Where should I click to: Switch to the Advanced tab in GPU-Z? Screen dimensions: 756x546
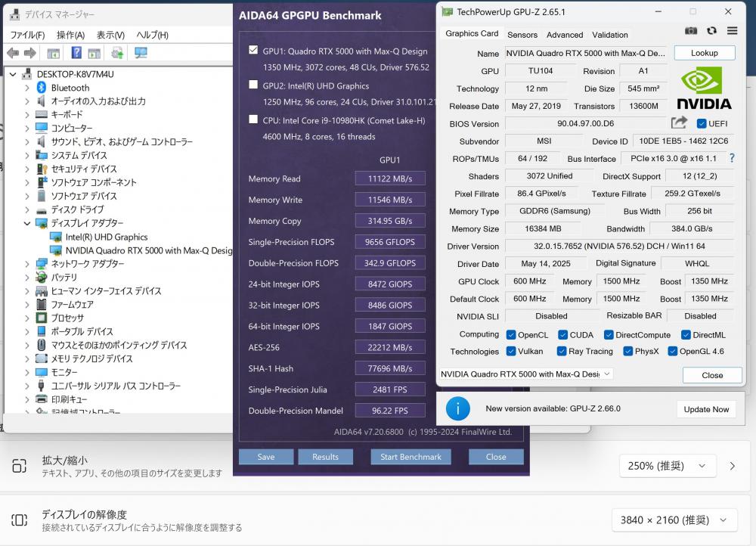click(565, 35)
